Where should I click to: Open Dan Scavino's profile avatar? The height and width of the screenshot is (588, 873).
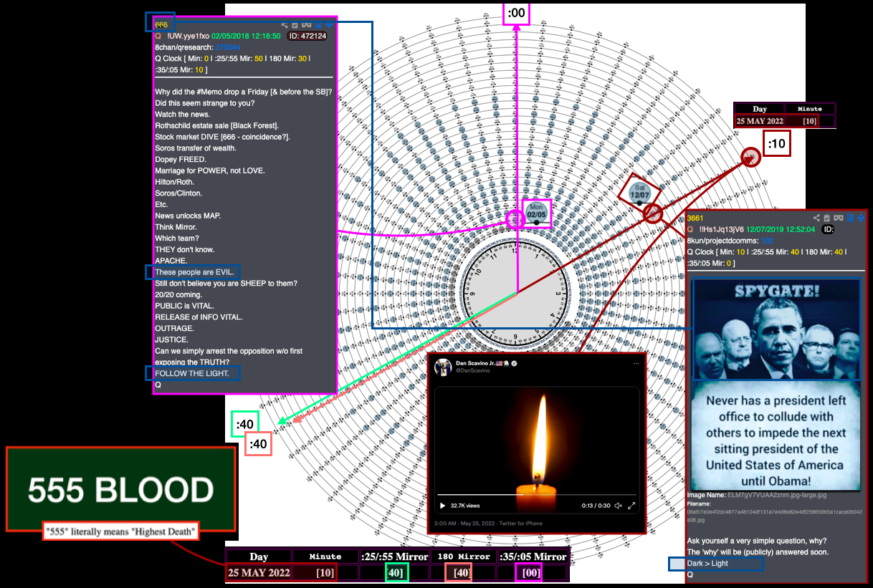pyautogui.click(x=442, y=367)
